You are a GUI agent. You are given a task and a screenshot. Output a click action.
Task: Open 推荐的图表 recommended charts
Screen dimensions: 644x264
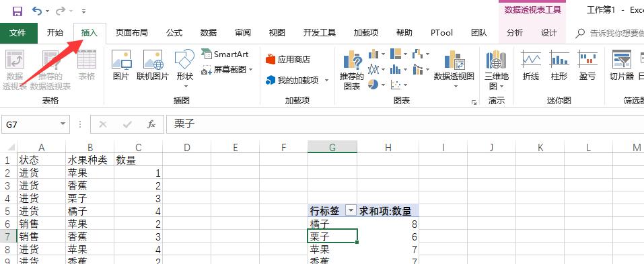tap(352, 70)
